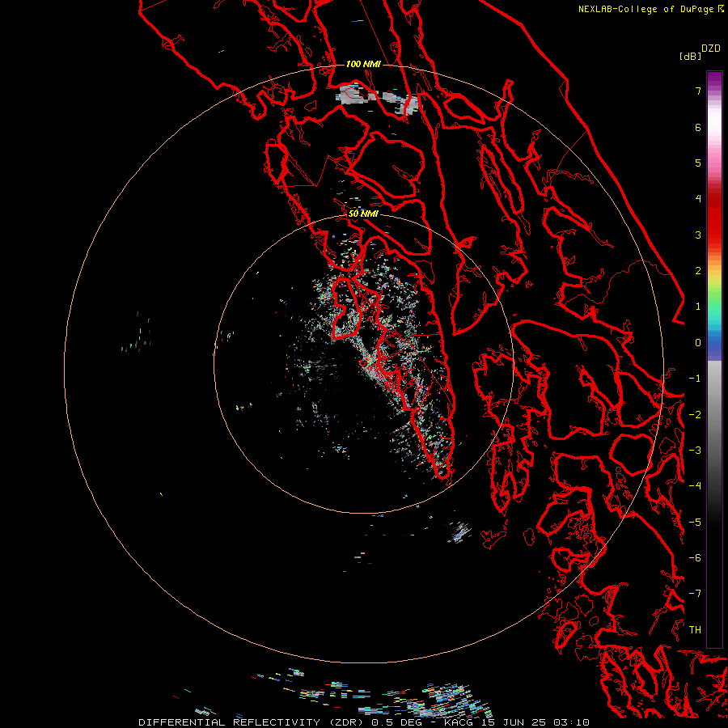Click the DIFFERENTIAL REFLECTIVITY (ZDR) caption
This screenshot has width=728, height=728.
(x=253, y=722)
